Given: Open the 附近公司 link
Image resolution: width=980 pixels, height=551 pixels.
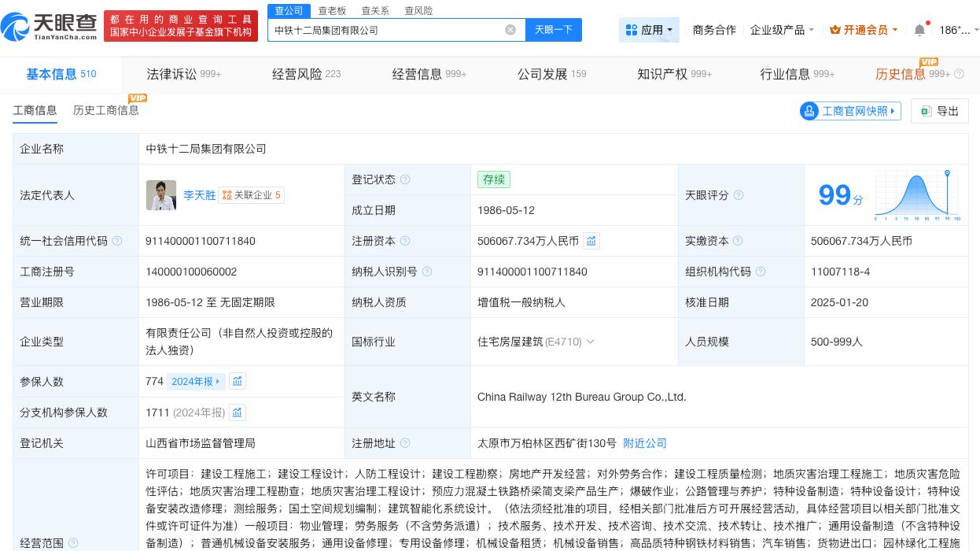Looking at the screenshot, I should pos(644,443).
